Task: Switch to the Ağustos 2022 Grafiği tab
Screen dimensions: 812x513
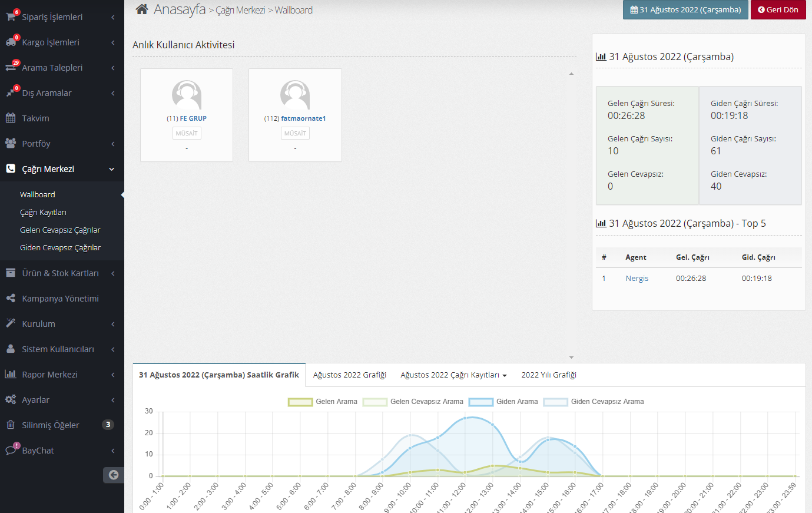Action: pos(350,375)
